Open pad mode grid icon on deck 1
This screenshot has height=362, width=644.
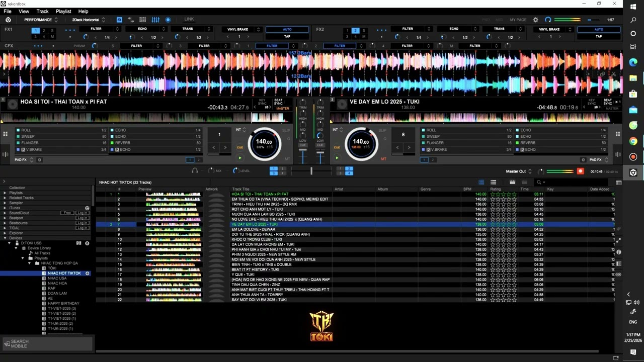[6, 134]
